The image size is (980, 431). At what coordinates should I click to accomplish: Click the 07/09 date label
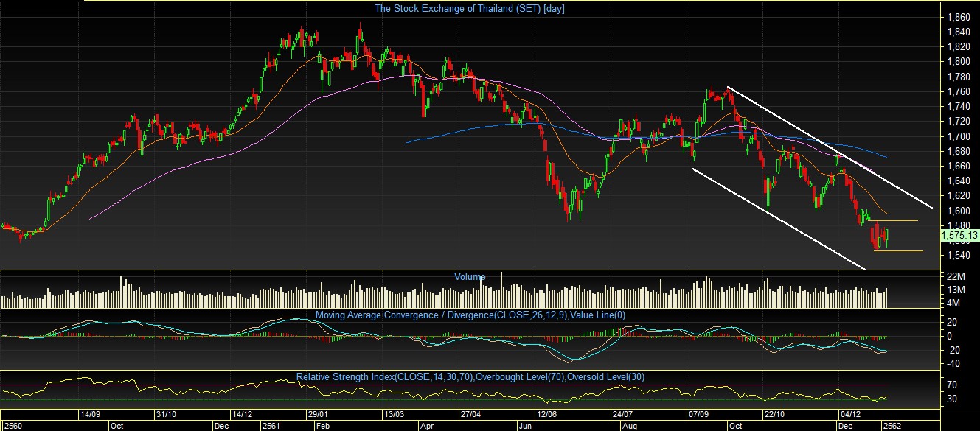(x=700, y=414)
